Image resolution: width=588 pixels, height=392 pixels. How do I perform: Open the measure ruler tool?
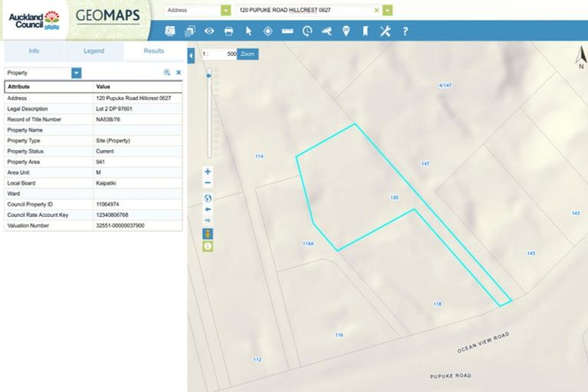[287, 31]
